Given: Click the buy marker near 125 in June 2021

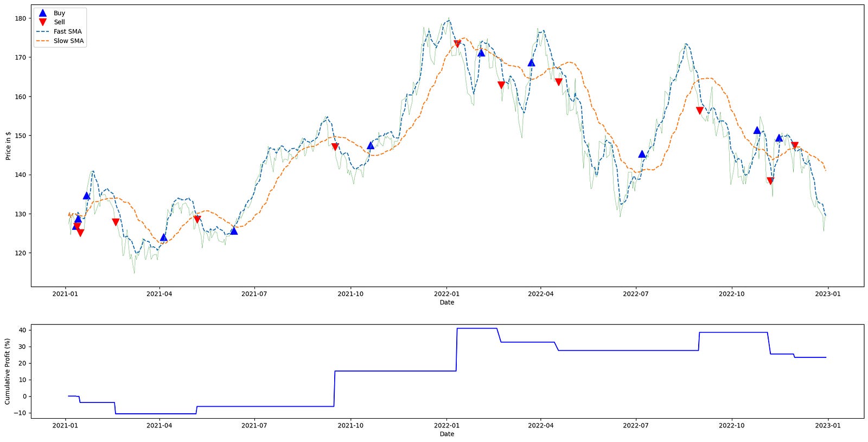Looking at the screenshot, I should pos(234,230).
